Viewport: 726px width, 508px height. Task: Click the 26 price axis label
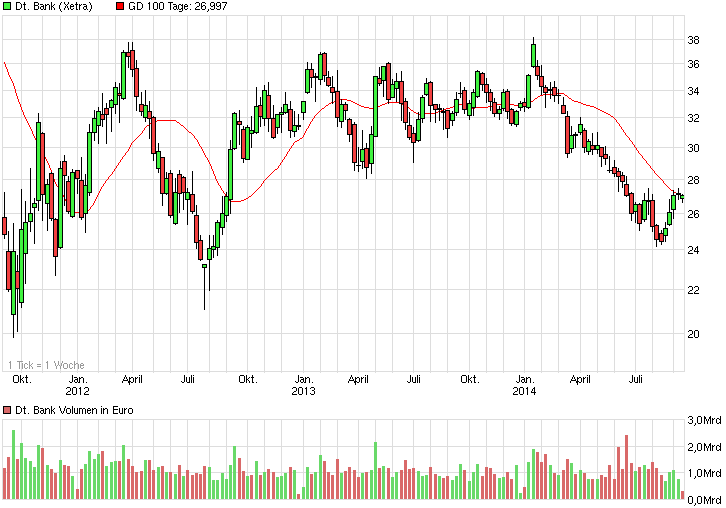pyautogui.click(x=693, y=214)
